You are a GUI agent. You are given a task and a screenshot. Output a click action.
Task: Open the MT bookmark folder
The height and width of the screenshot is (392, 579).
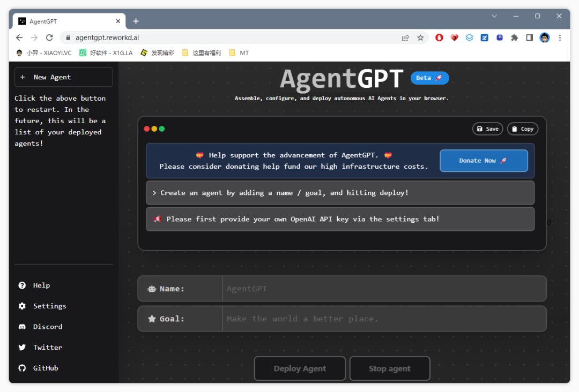click(x=239, y=53)
